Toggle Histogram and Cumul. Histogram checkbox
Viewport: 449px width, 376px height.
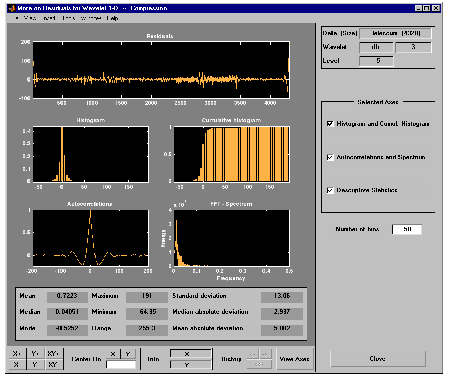[330, 124]
